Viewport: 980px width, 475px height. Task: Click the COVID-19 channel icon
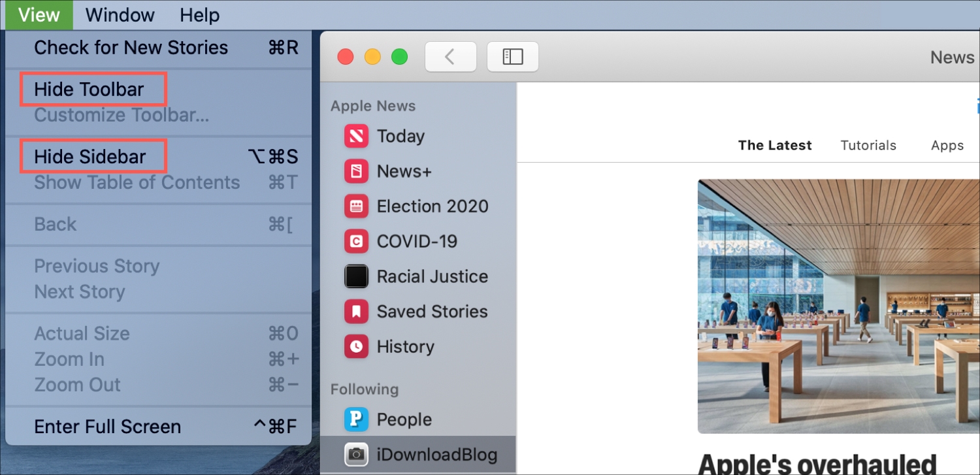click(357, 242)
